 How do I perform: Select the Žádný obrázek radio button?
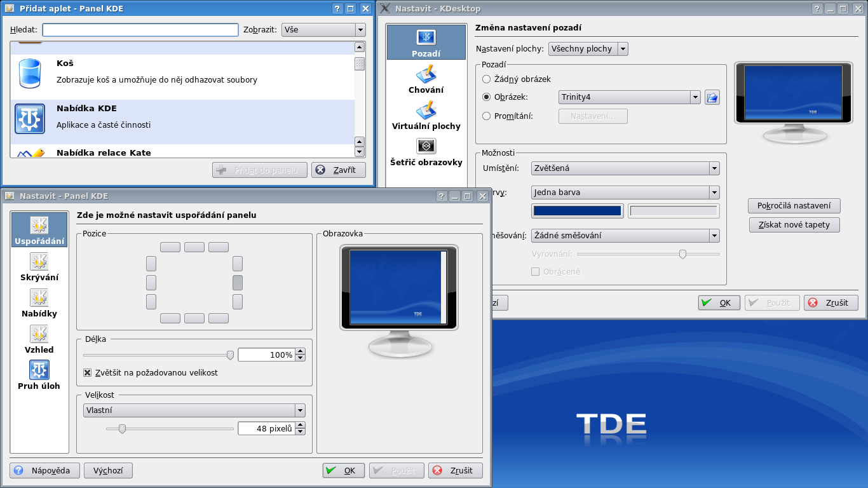(487, 79)
